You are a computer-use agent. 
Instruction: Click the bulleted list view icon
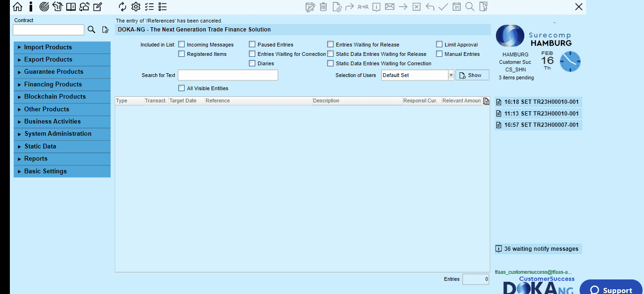pyautogui.click(x=163, y=7)
